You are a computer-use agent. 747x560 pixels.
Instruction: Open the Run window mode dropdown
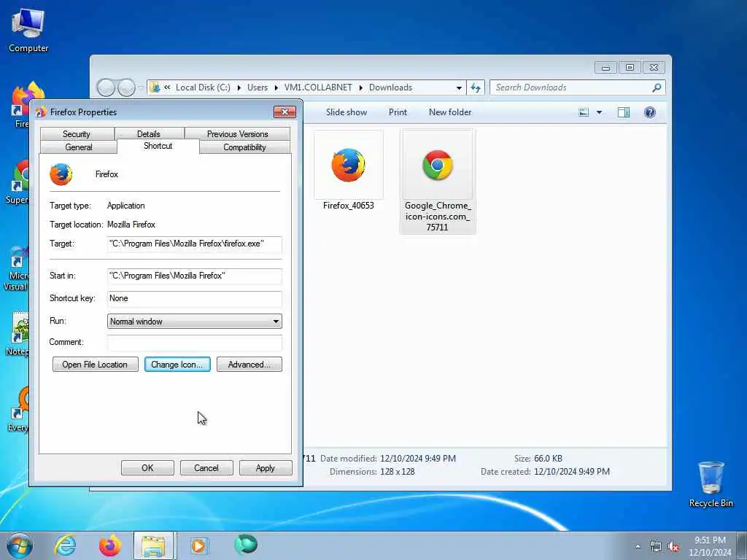(x=194, y=322)
